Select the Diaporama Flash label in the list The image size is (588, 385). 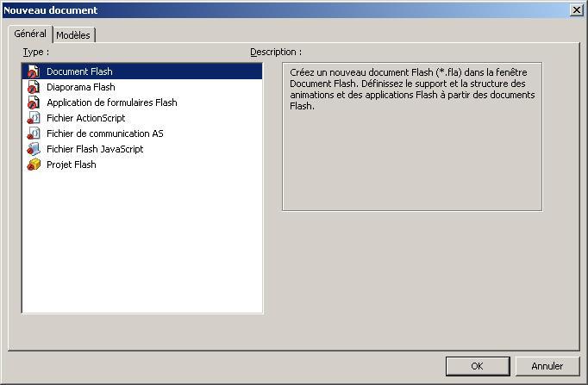click(x=81, y=87)
